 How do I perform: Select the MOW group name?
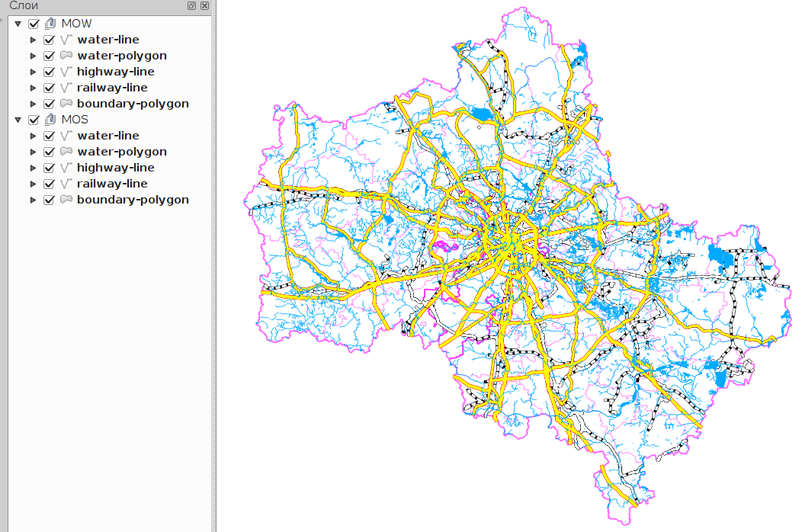76,24
